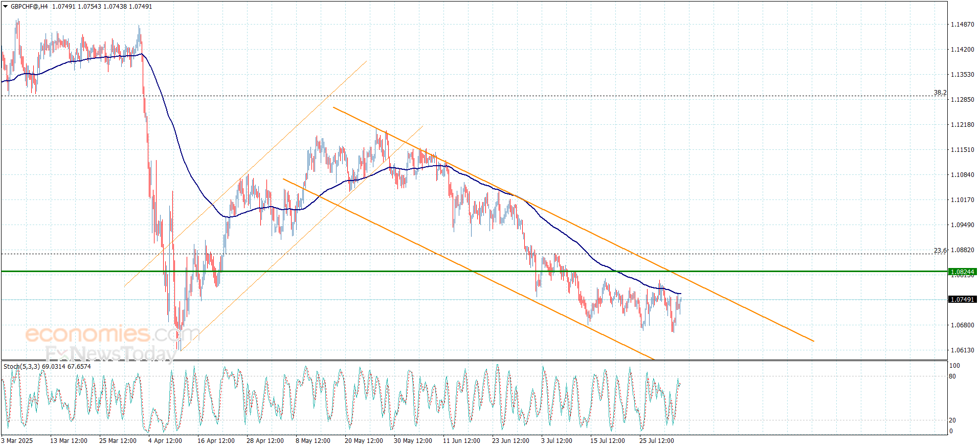Click the 4 Apr 12:00 date label
Screen dimensions: 980x447
(165, 441)
